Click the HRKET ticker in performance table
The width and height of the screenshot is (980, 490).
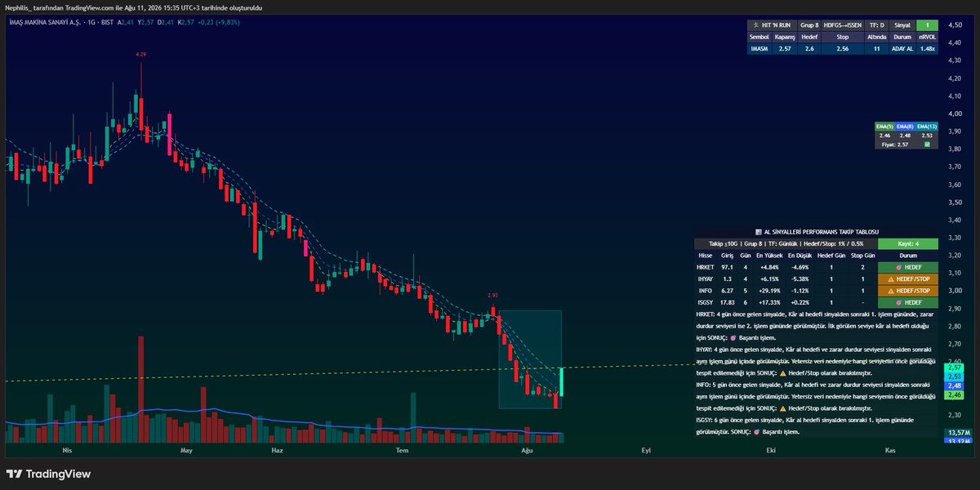point(705,266)
